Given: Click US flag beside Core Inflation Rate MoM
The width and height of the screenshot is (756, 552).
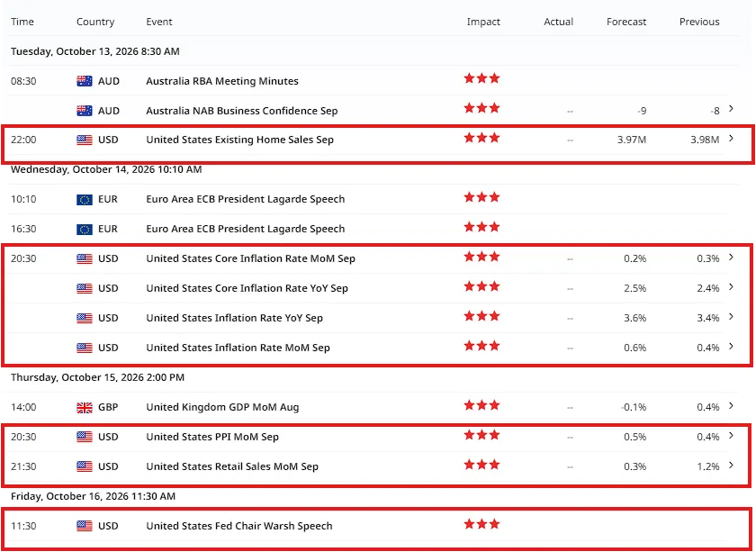Looking at the screenshot, I should click(85, 258).
